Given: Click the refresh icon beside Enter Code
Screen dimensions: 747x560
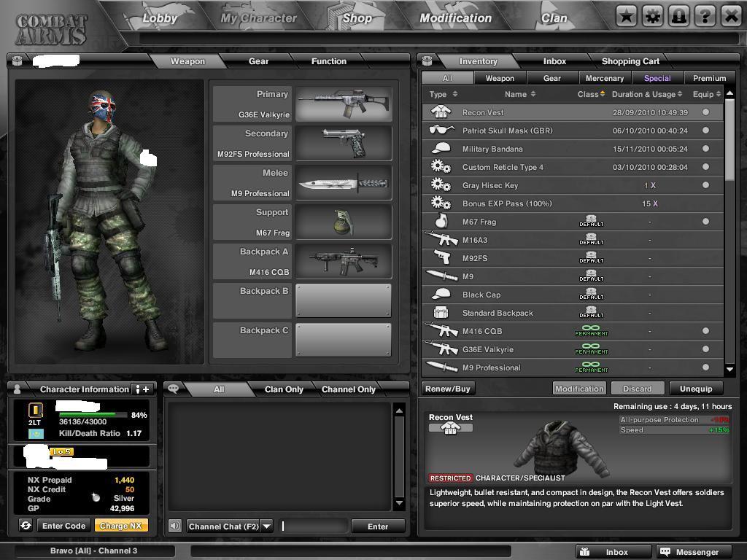Looking at the screenshot, I should tap(26, 525).
